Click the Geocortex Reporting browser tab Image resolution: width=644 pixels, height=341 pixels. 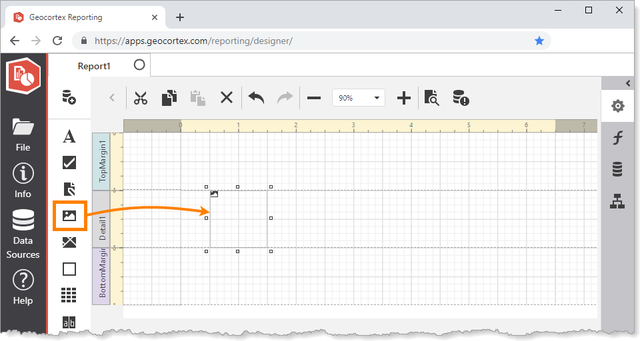(x=86, y=17)
